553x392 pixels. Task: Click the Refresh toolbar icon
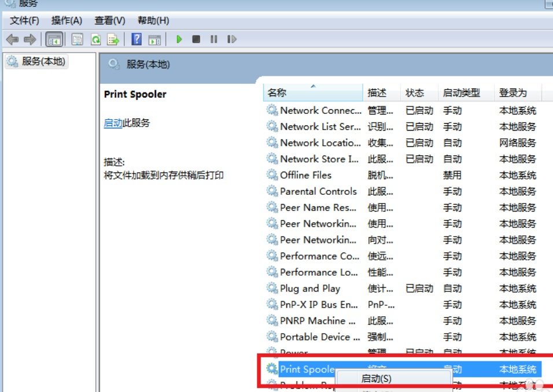tap(95, 39)
